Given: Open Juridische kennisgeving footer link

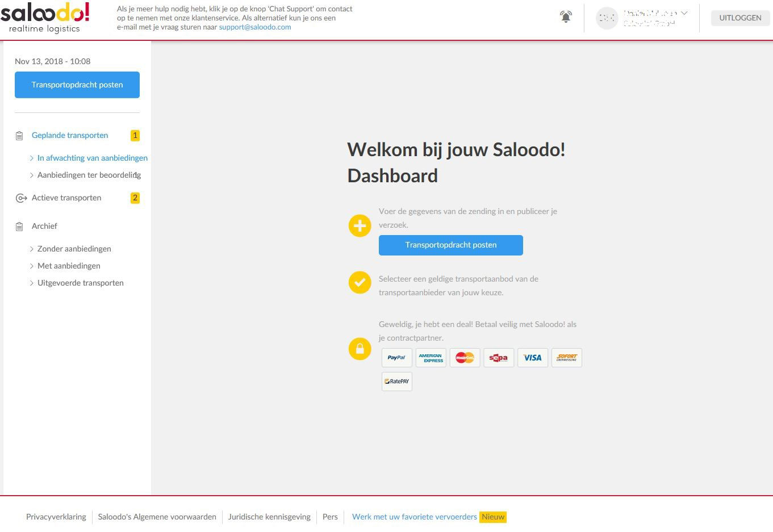Looking at the screenshot, I should click(x=269, y=517).
